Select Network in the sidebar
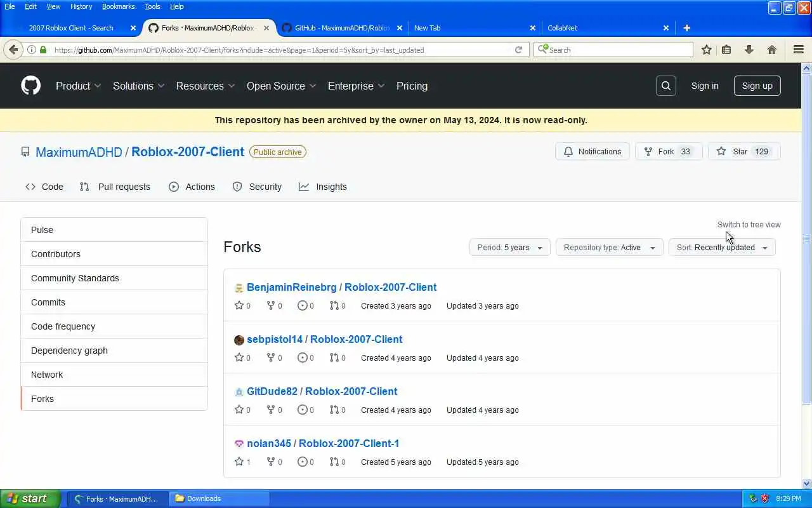812x508 pixels. (x=114, y=375)
